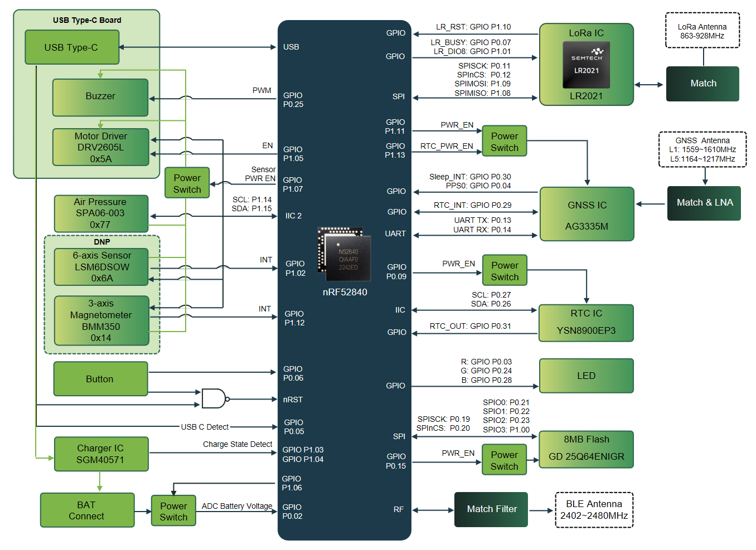Select the Match Filter block
Image resolution: width=756 pixels, height=550 pixels.
coord(491,509)
